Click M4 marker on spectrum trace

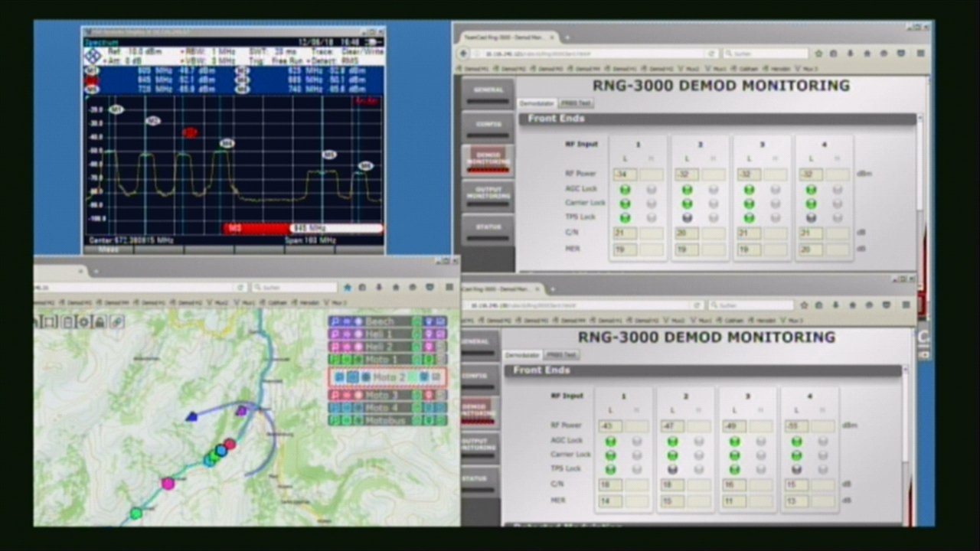(227, 143)
